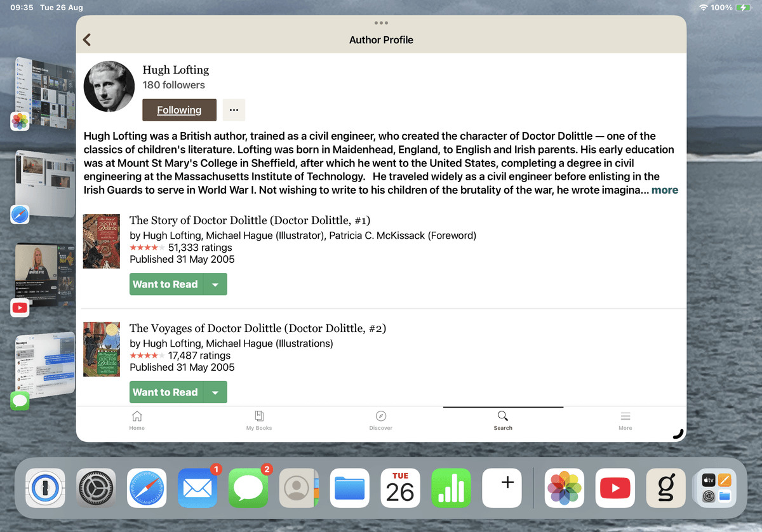Click the byline mentioning Patricia C. McKissack (Foreword)
Viewport: 762px width, 532px height.
coord(303,236)
